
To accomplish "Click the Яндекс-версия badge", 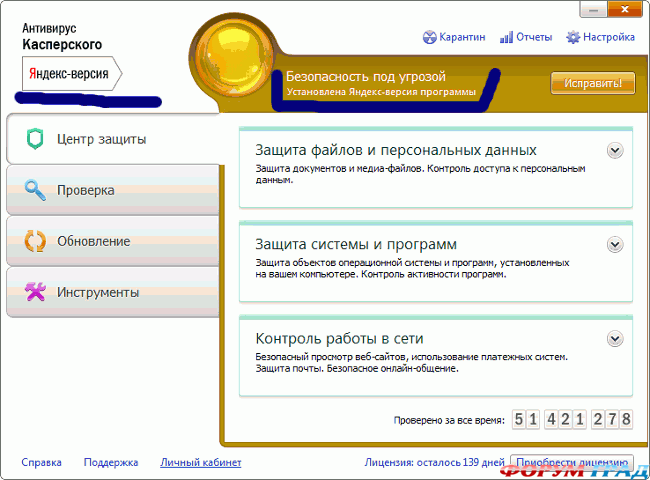I will tap(72, 74).
